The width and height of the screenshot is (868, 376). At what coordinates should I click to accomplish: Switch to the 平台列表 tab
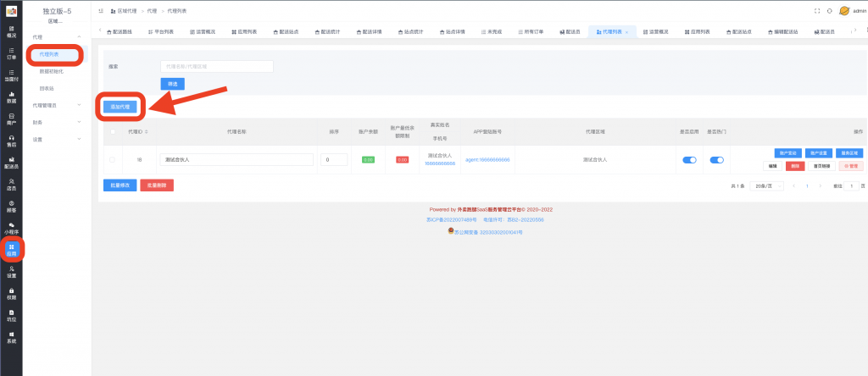click(160, 32)
